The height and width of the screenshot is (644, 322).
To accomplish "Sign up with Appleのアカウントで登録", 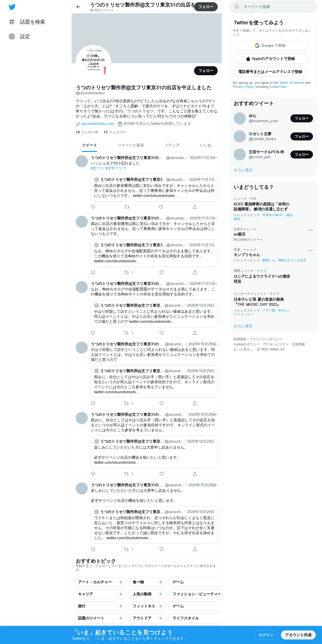I will [x=270, y=59].
